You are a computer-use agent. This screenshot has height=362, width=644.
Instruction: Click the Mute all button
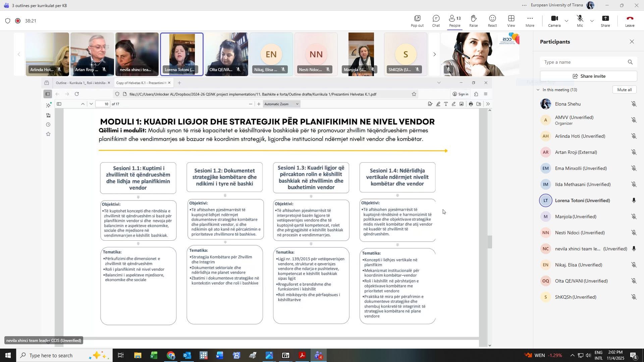click(624, 90)
